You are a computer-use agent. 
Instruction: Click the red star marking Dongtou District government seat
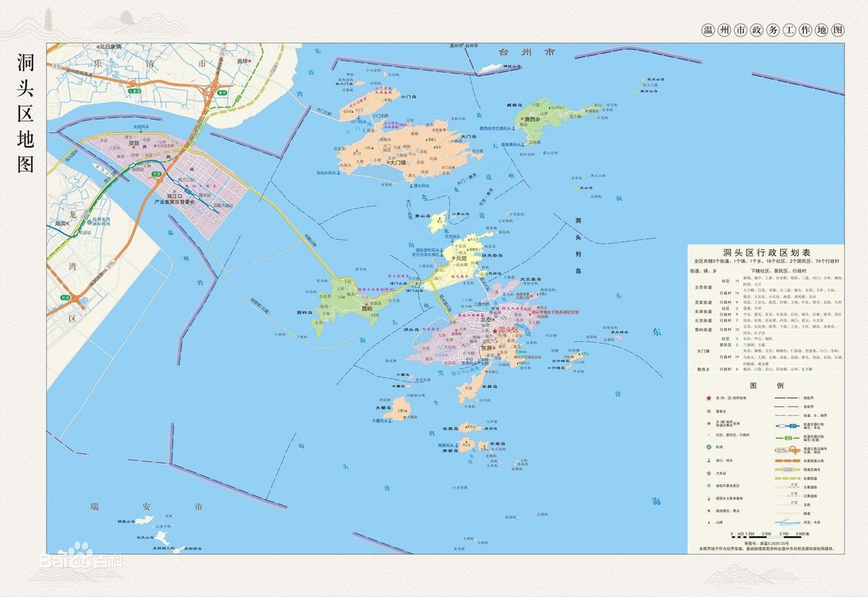495,331
